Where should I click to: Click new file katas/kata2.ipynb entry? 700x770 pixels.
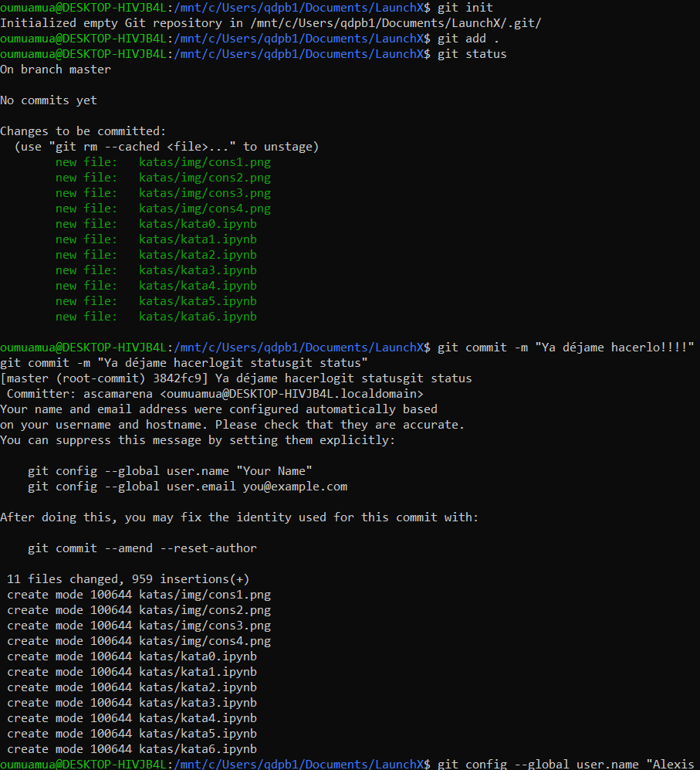click(156, 254)
